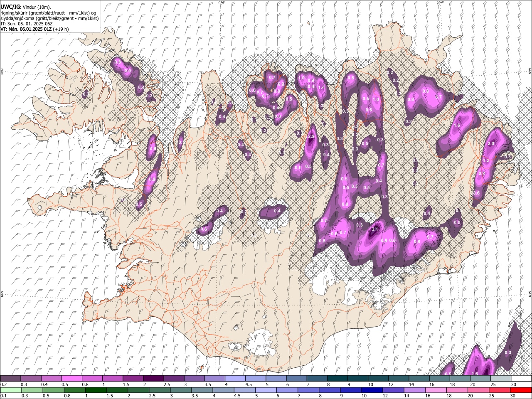Click the 1.4 precipitation value on the map

point(321,87)
